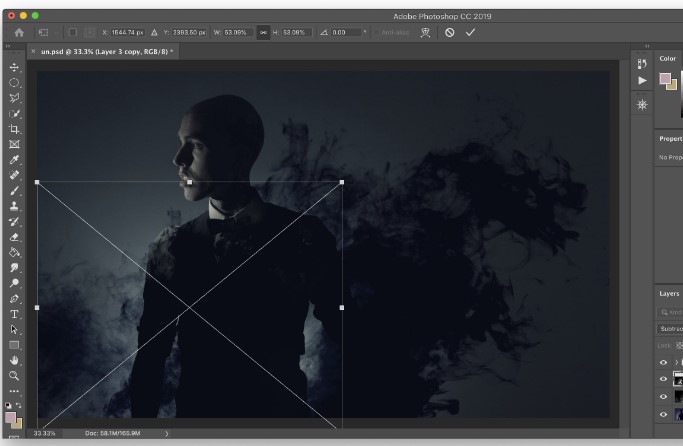Select the Polygonal Lasso tool
This screenshot has height=446, width=683.
point(14,98)
